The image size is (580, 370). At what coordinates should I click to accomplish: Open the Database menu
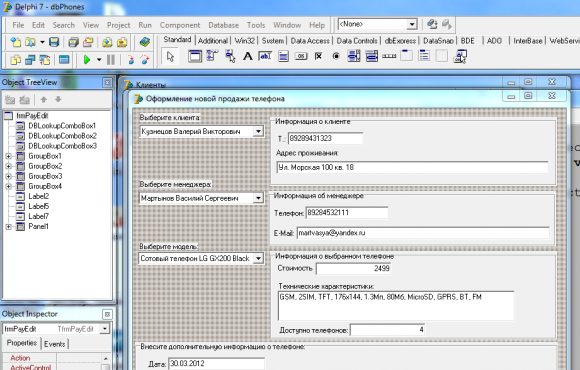(223, 25)
